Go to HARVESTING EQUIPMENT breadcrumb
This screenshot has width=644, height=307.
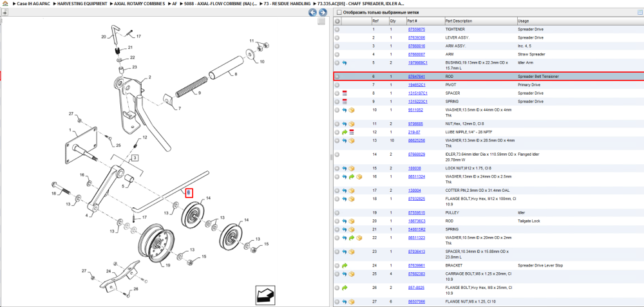pos(82,3)
